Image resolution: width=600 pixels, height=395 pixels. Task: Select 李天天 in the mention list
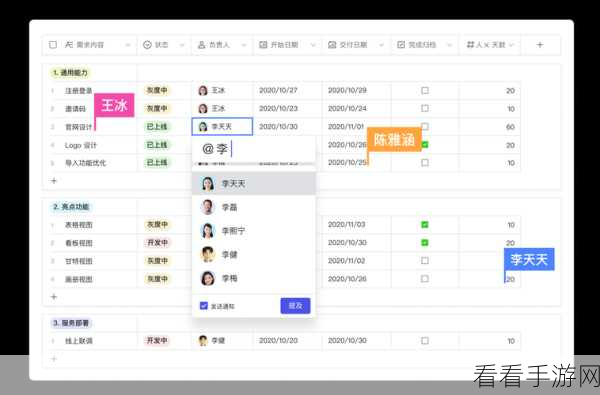[x=254, y=184]
